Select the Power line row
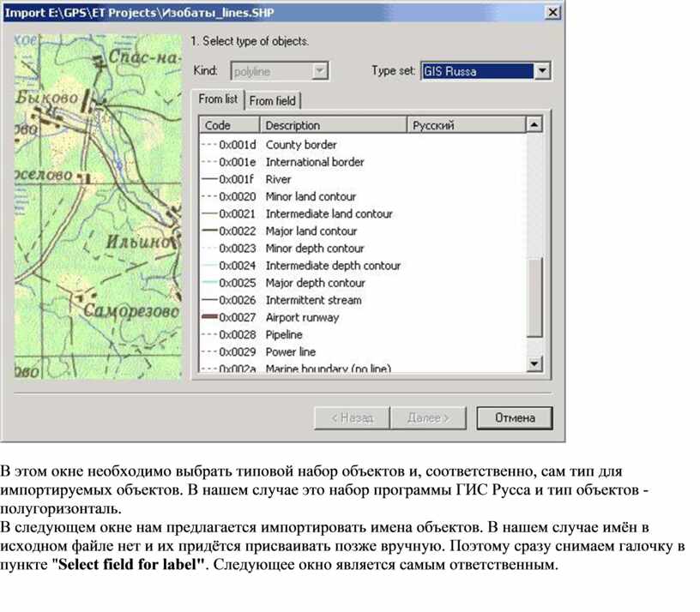700x612 pixels. [363, 352]
